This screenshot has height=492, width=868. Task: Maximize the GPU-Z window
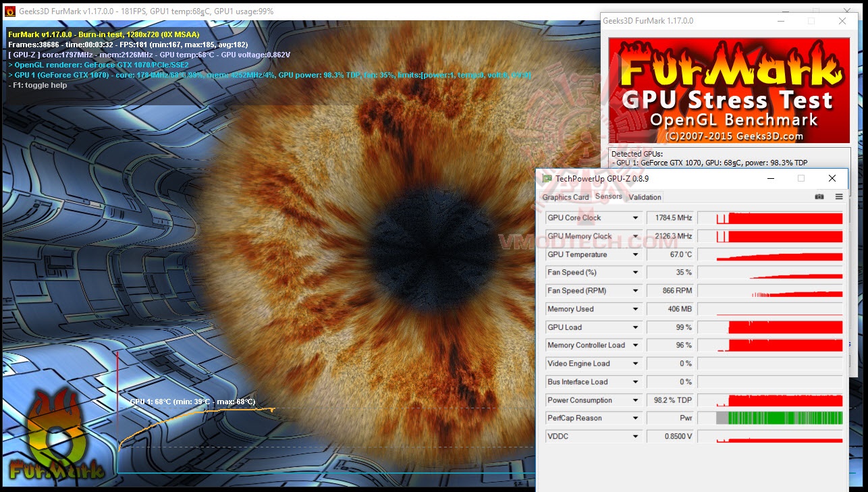tap(801, 178)
